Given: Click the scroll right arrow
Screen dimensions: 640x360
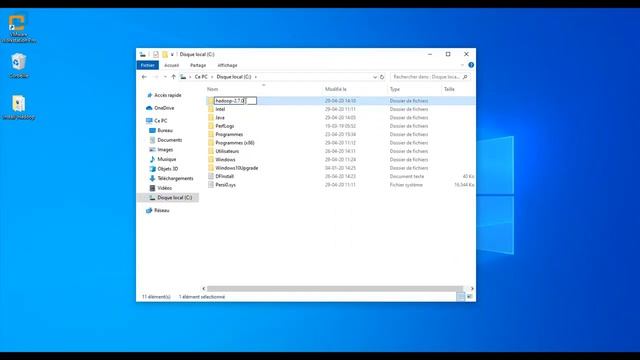Looking at the screenshot, I should tap(472, 289).
